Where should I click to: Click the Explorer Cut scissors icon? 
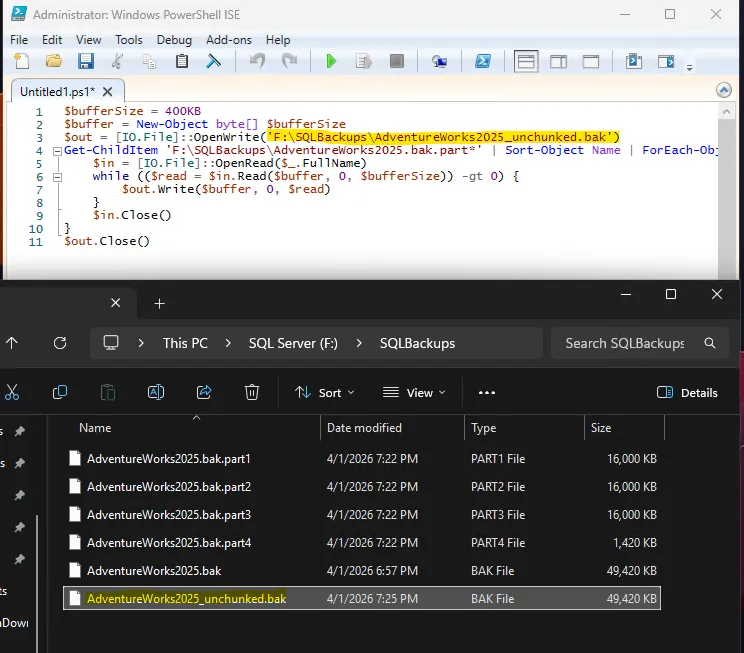pyautogui.click(x=12, y=392)
